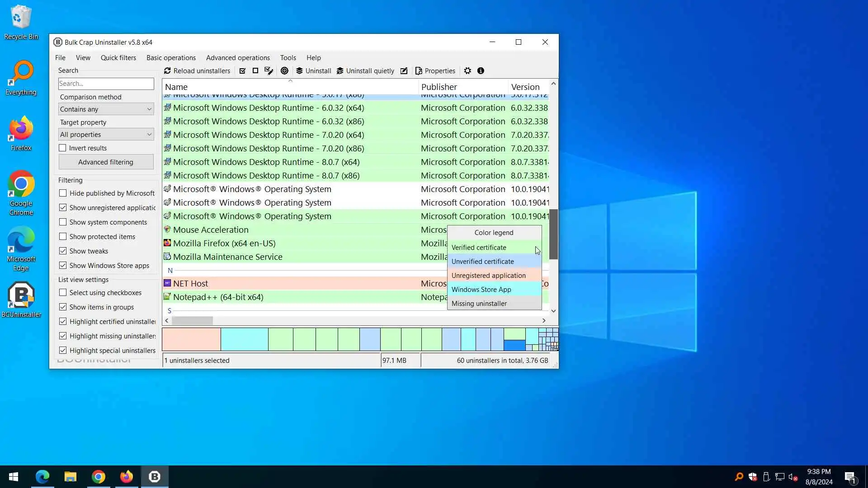The width and height of the screenshot is (868, 488).
Task: Toggle Show system components checkbox
Action: [x=63, y=222]
